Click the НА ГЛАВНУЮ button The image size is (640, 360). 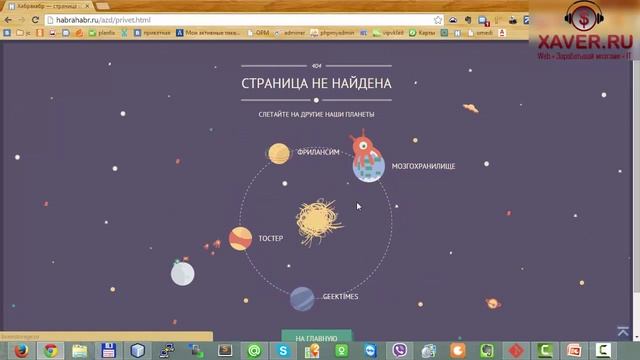[x=316, y=336]
